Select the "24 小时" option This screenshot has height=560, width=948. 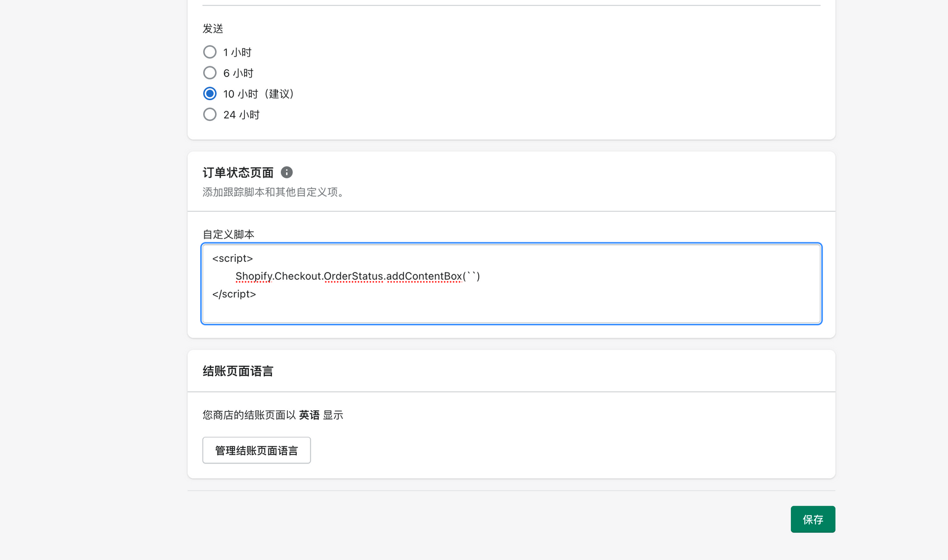click(x=210, y=114)
